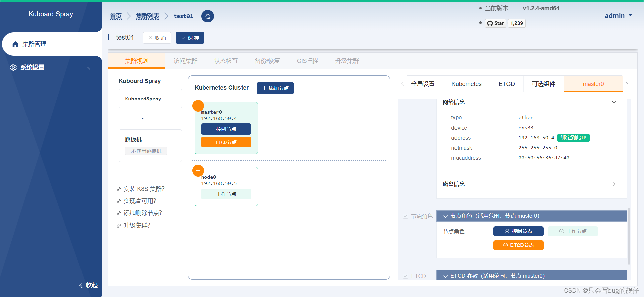Click the orange plus icon on master0 node
The height and width of the screenshot is (297, 644).
click(x=198, y=106)
